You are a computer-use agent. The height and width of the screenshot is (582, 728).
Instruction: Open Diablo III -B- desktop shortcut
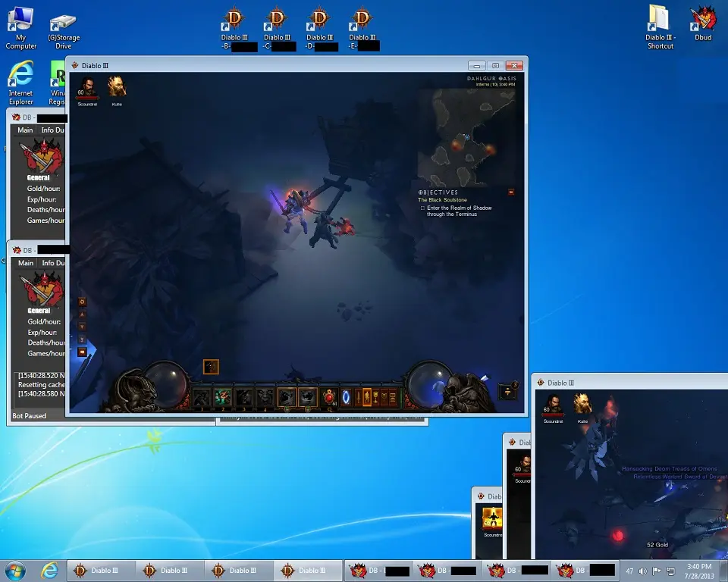pyautogui.click(x=235, y=28)
